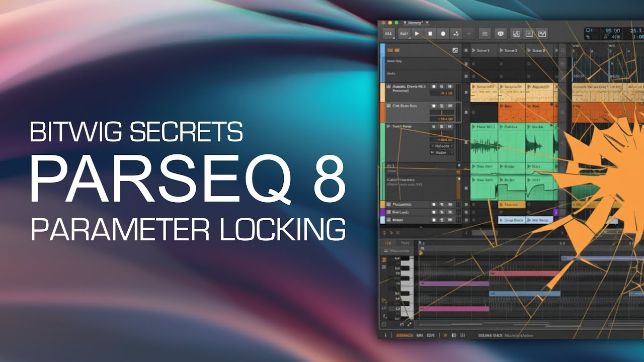Launch the first green audio clip
644x362 pixels.
474,127
